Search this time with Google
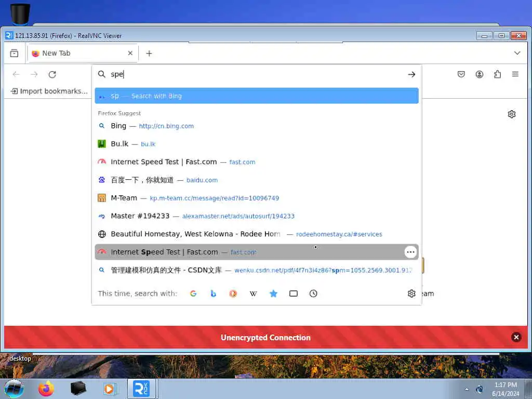The height and width of the screenshot is (399, 532). [193, 294]
